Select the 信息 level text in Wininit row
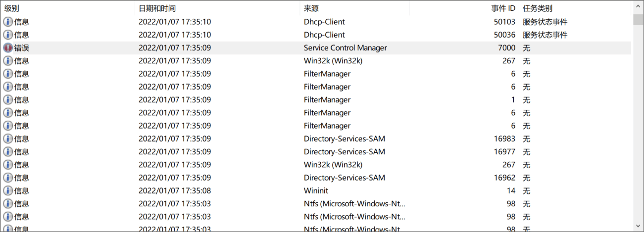644x232 pixels. (22, 190)
